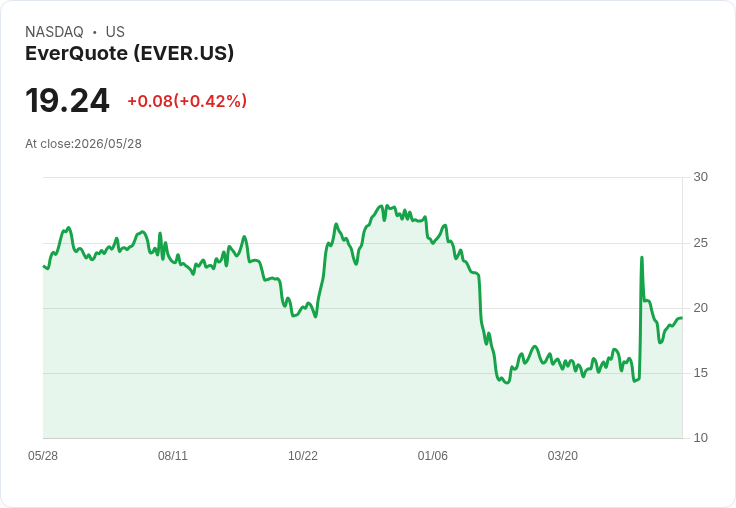The height and width of the screenshot is (508, 736).
Task: Click the +0.08(+0.42%) change value
Action: (x=187, y=101)
